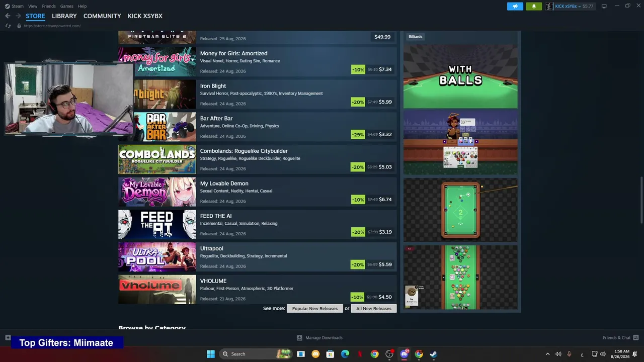Viewport: 644px width, 362px height.
Task: Click the Combolands capsule image
Action: [157, 159]
